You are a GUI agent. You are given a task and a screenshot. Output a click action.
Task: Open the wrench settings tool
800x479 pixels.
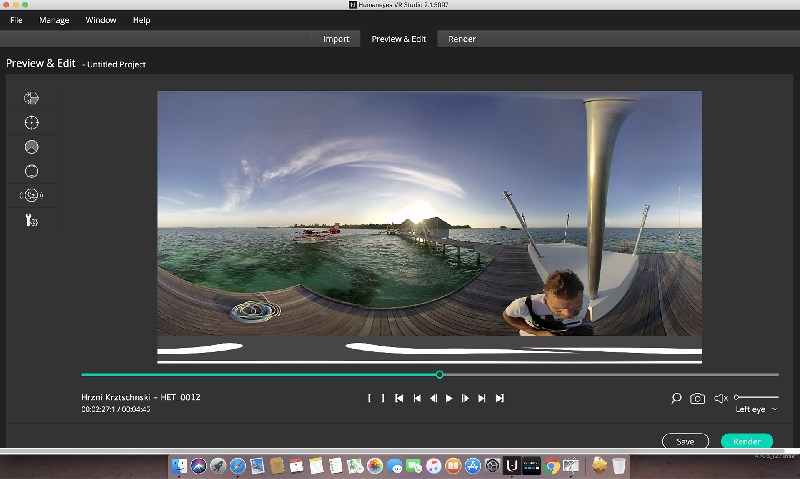32,220
